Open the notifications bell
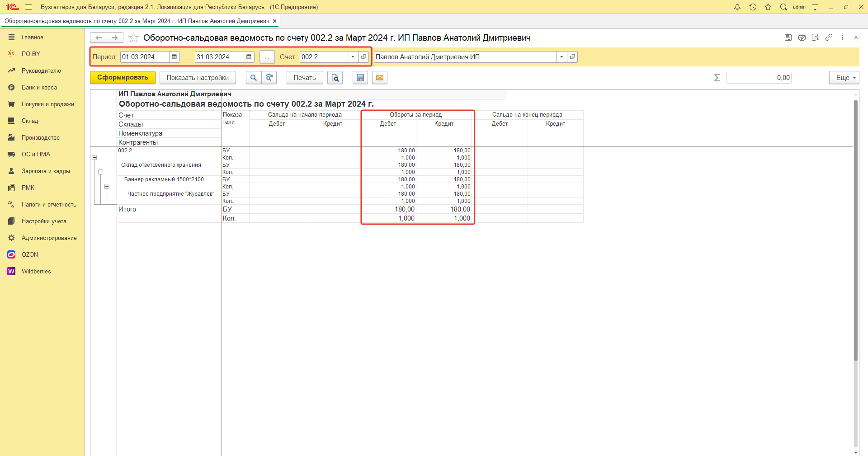 [x=737, y=7]
